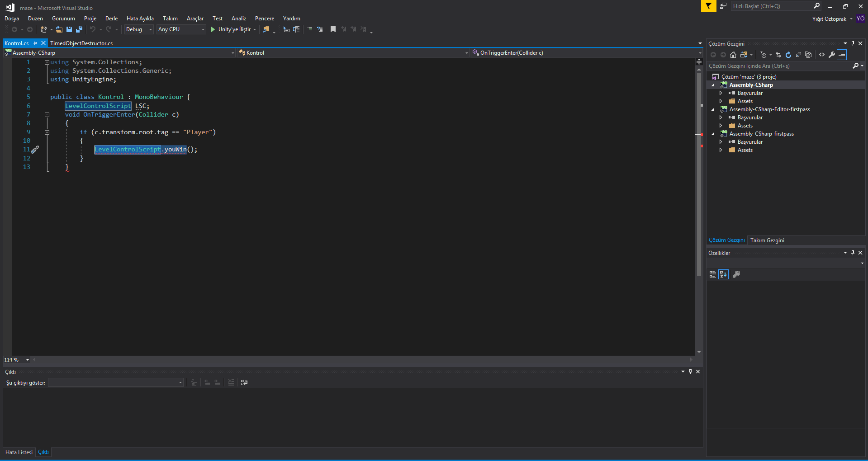Expand Başvurular under the bold Assembly-CSharp
Screen dimensions: 868x461
(x=721, y=93)
